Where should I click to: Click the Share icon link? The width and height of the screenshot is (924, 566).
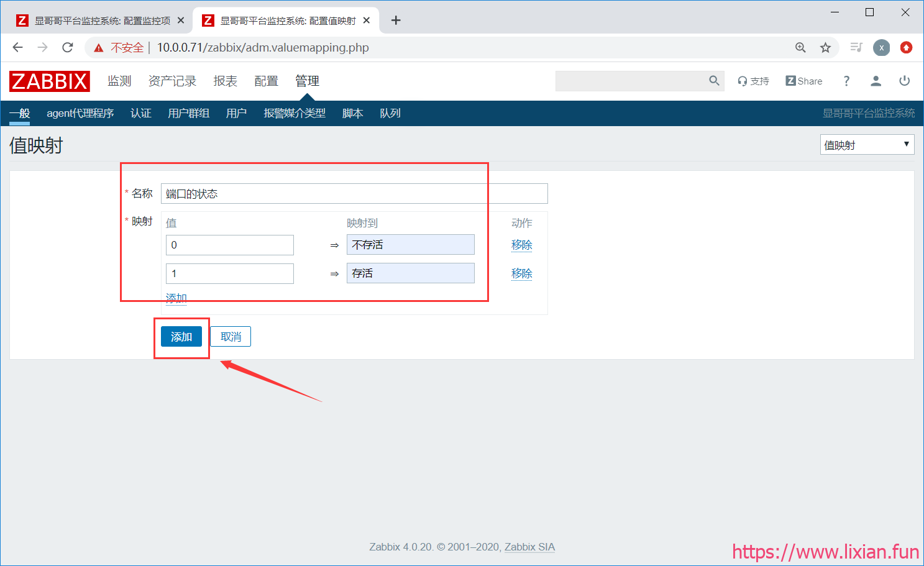click(x=803, y=81)
